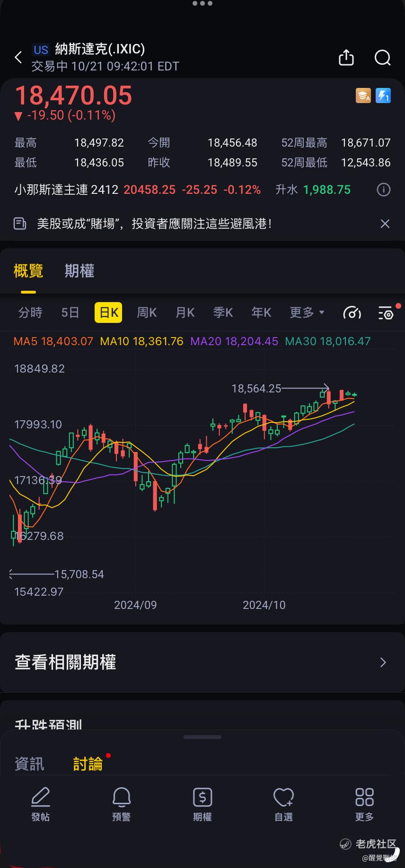Open the search magnifier icon
Image resolution: width=405 pixels, height=868 pixels.
(382, 58)
